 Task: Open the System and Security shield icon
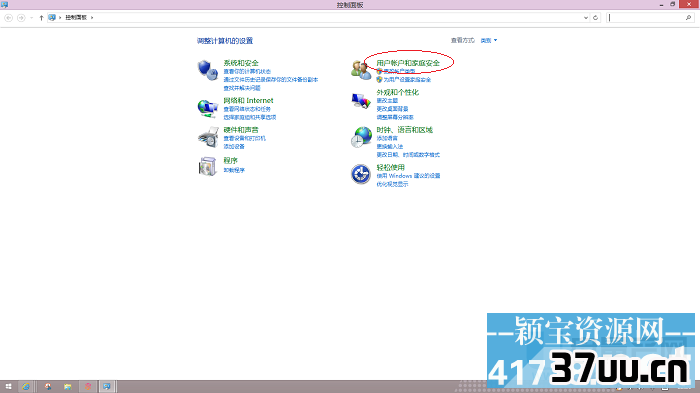[208, 70]
